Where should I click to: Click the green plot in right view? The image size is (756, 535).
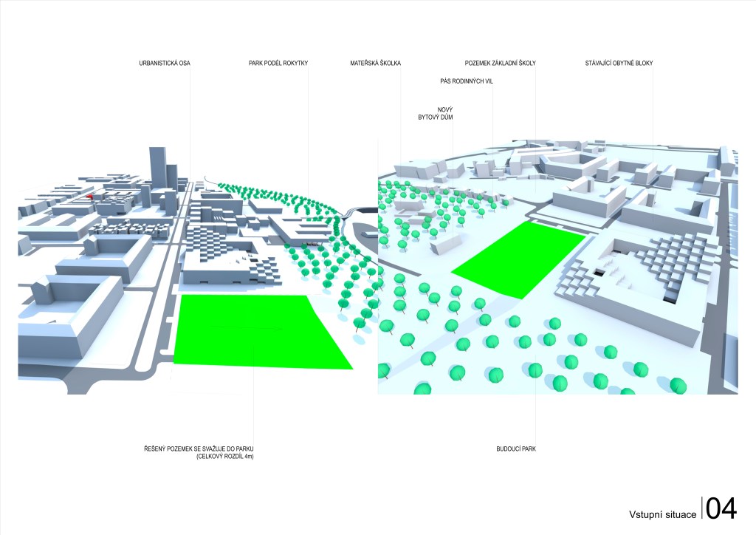point(520,259)
